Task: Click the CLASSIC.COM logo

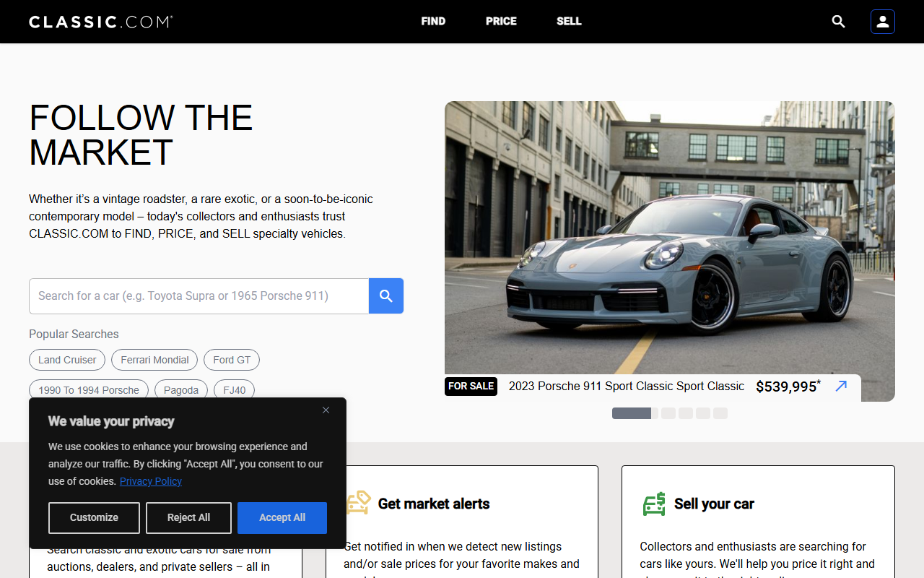Action: tap(100, 22)
